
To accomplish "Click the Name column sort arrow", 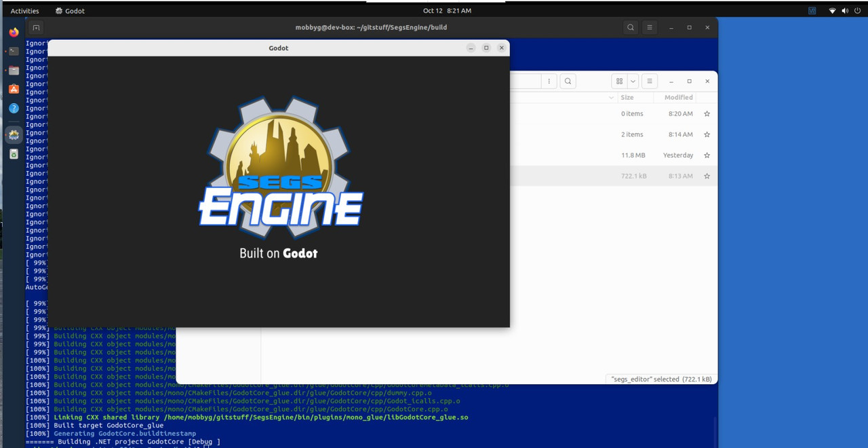I will point(611,98).
